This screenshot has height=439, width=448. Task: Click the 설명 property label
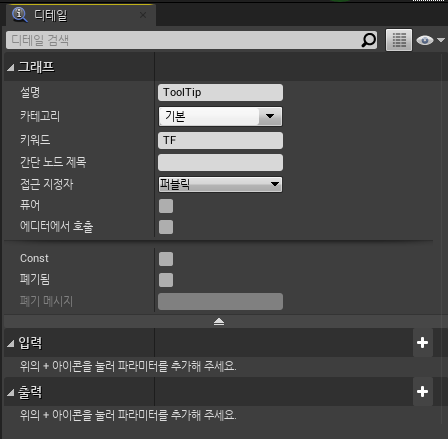pyautogui.click(x=30, y=92)
